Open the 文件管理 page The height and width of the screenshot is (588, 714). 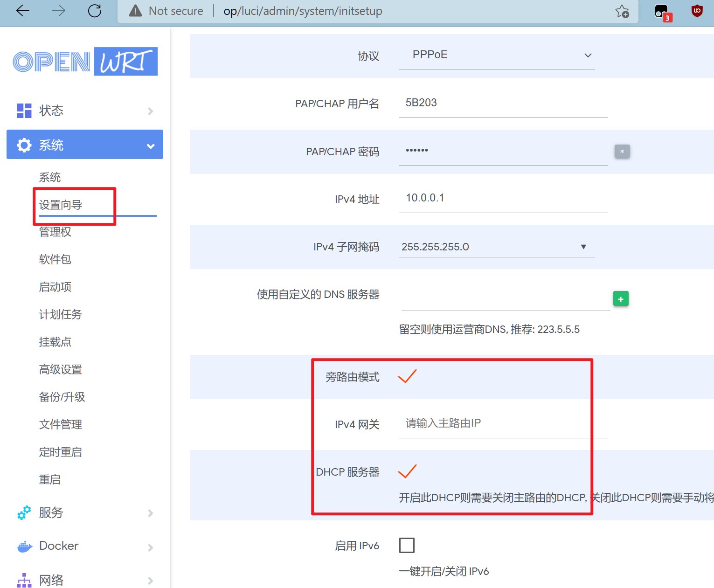pos(61,424)
